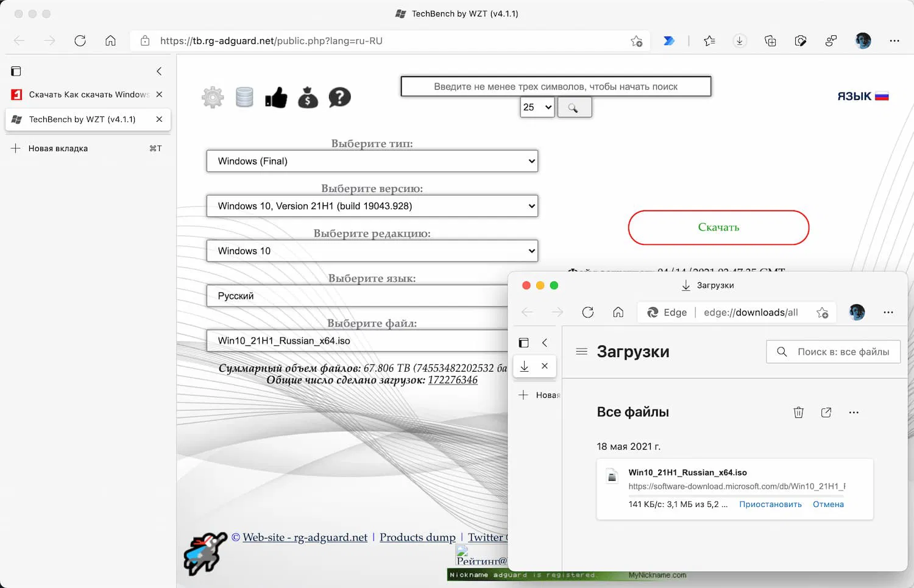Image resolution: width=914 pixels, height=588 pixels.
Task: Click the database dump icon
Action: [244, 97]
